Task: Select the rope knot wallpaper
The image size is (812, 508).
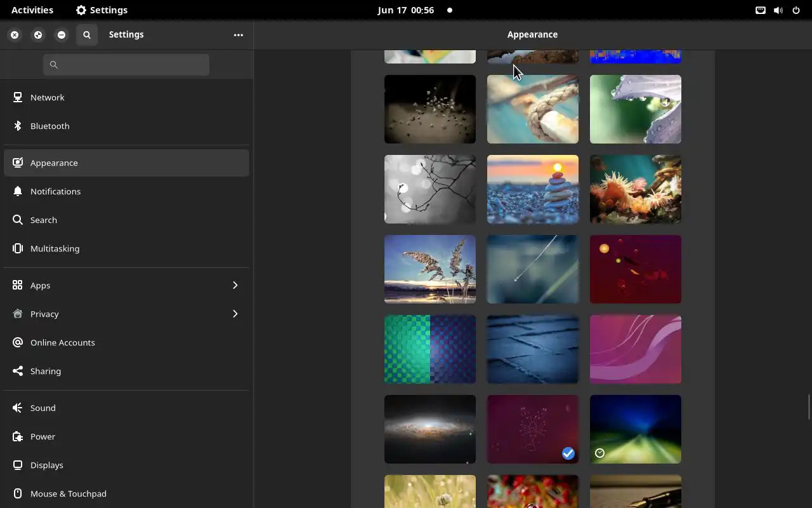Action: point(533,109)
